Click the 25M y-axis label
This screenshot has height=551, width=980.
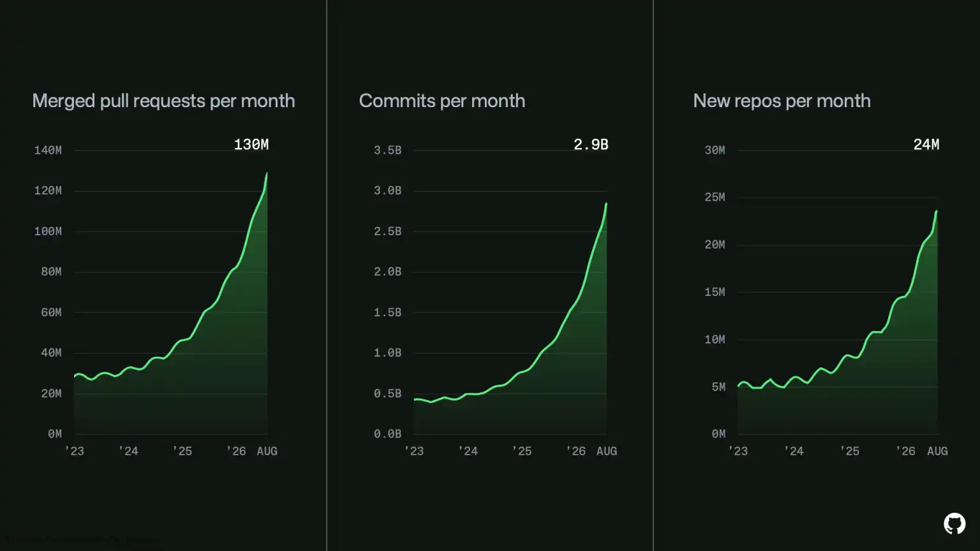[x=715, y=198]
